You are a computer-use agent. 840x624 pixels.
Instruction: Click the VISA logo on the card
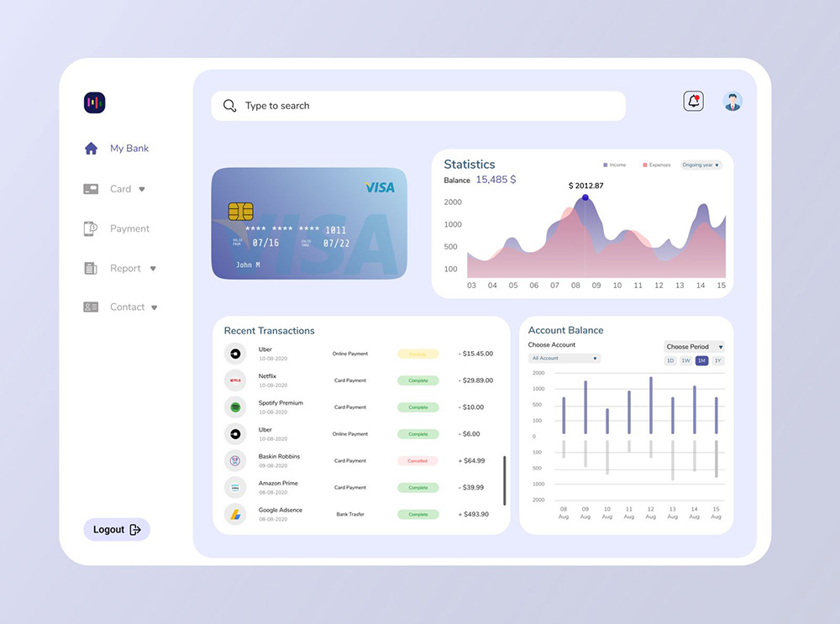380,187
